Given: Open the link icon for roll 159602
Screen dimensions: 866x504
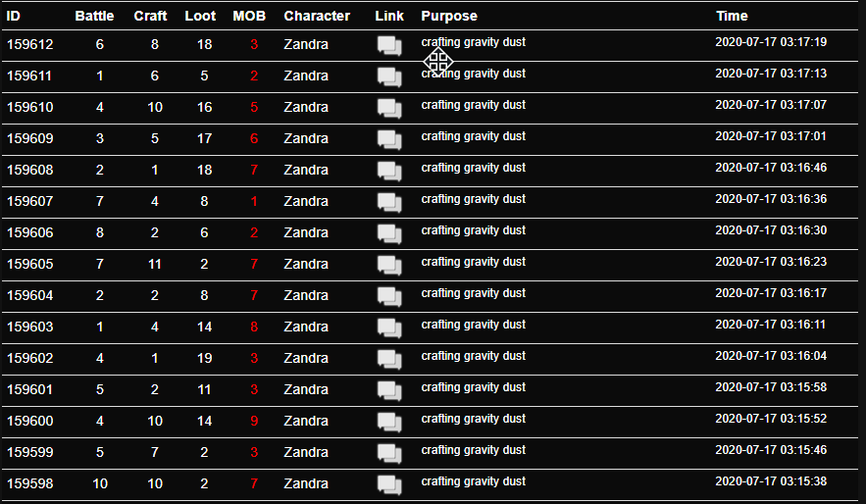Looking at the screenshot, I should pyautogui.click(x=389, y=360).
